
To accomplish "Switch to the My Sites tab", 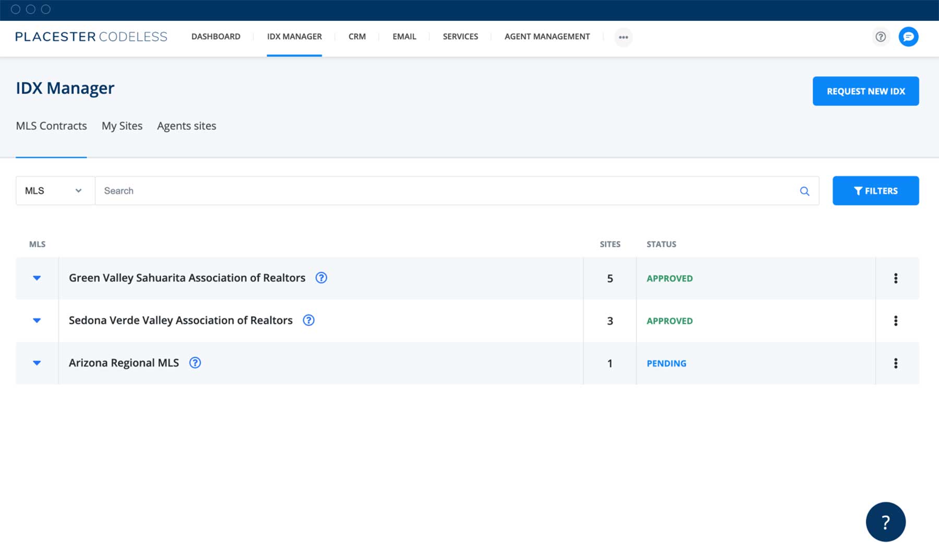I will pyautogui.click(x=122, y=126).
